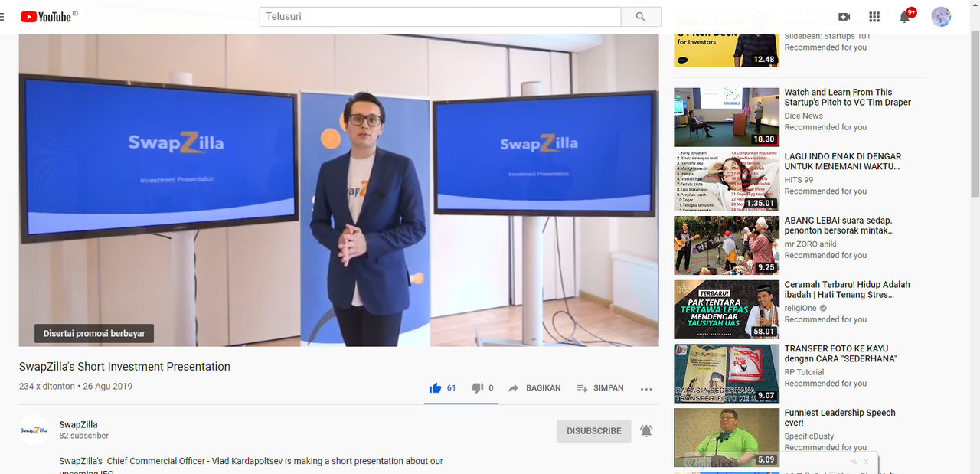Open the YouTube home logo
Image resolution: width=980 pixels, height=474 pixels.
point(45,17)
